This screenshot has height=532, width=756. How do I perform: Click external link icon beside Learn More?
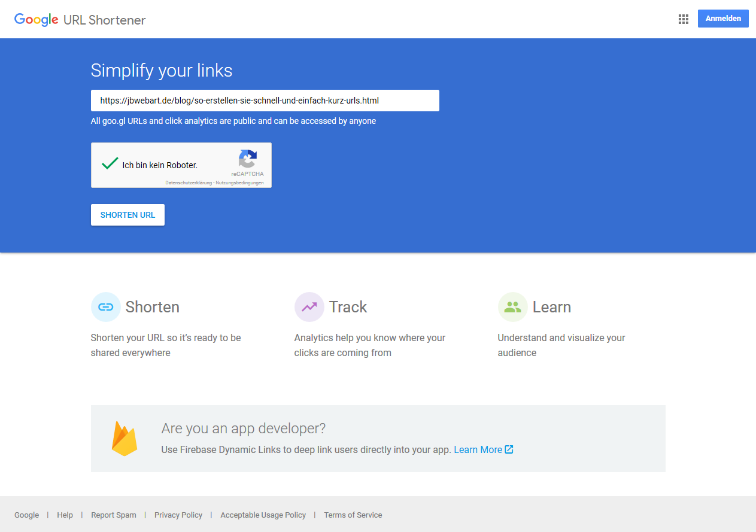pos(509,449)
